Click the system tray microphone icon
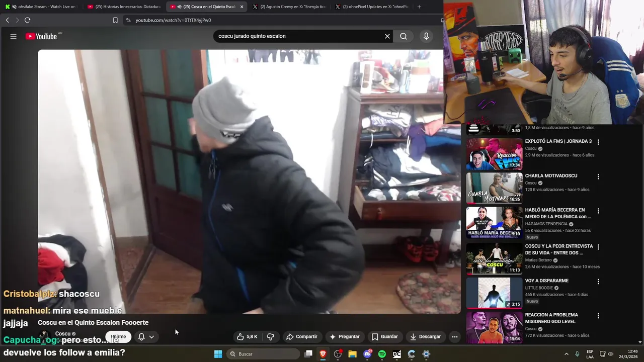644x362 pixels. click(x=577, y=354)
